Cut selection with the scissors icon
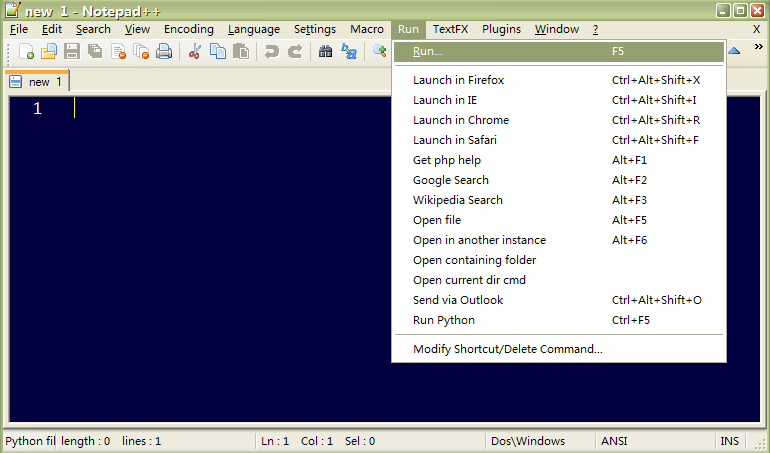 click(195, 51)
